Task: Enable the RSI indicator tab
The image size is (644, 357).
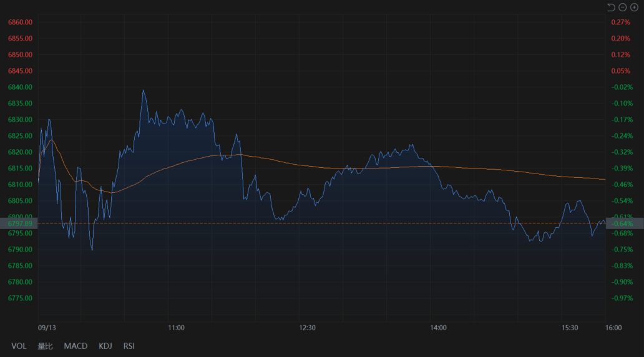Action: [129, 346]
